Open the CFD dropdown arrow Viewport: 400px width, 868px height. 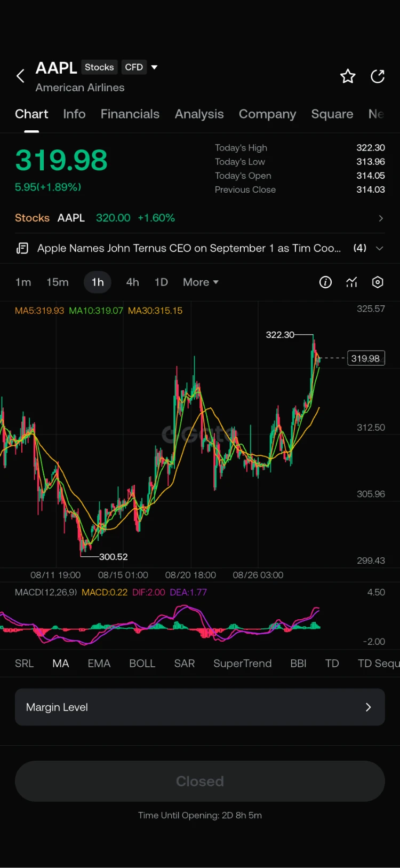click(154, 67)
